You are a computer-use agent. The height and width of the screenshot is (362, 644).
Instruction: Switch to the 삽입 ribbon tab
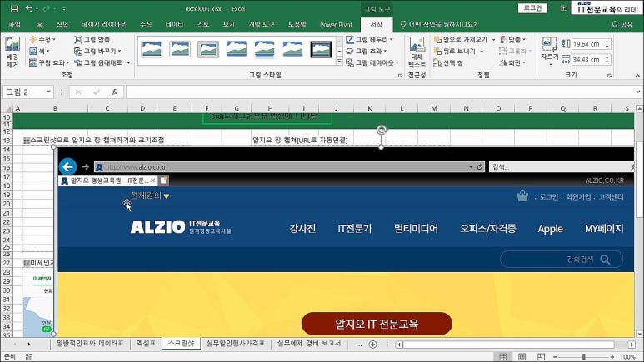click(62, 25)
